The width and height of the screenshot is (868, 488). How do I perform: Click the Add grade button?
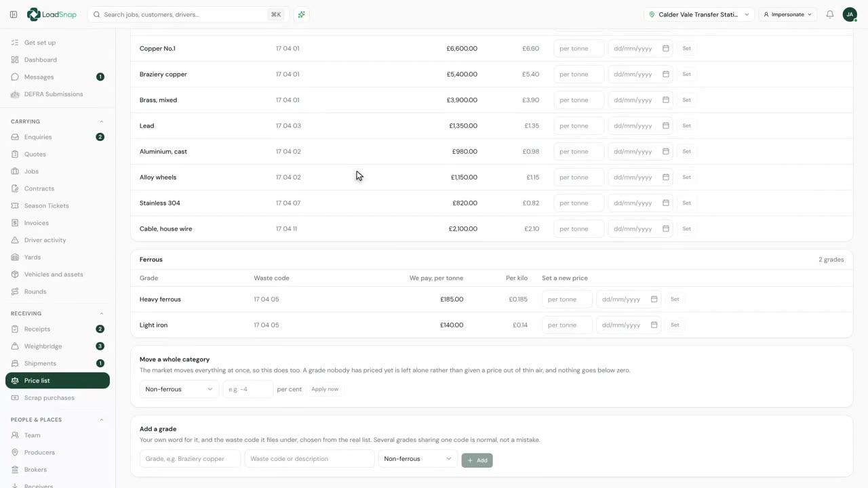[477, 460]
